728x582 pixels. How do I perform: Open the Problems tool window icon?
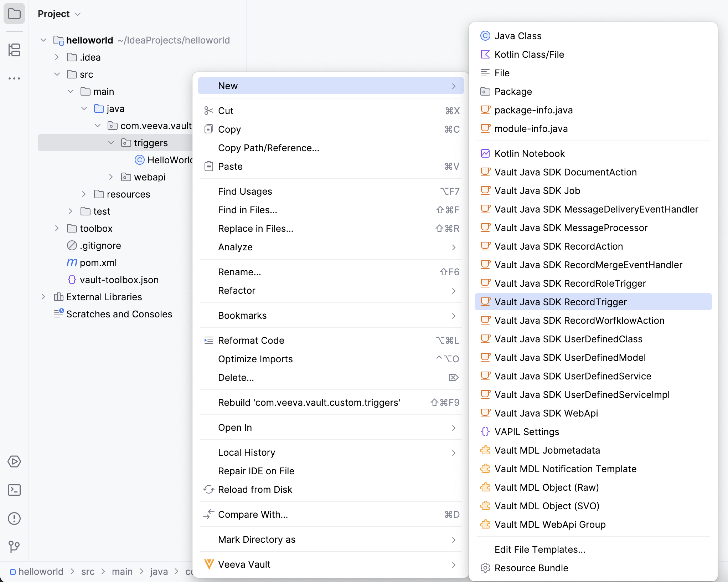tap(14, 519)
